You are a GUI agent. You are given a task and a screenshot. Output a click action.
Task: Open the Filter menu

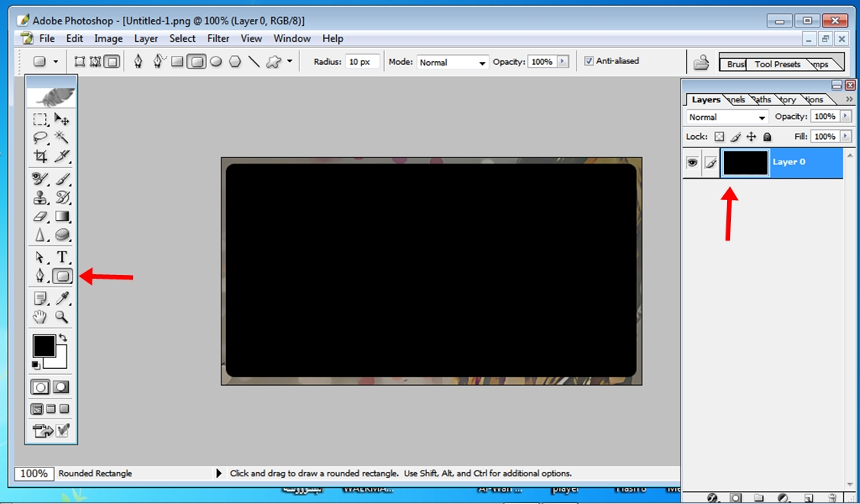(x=218, y=38)
